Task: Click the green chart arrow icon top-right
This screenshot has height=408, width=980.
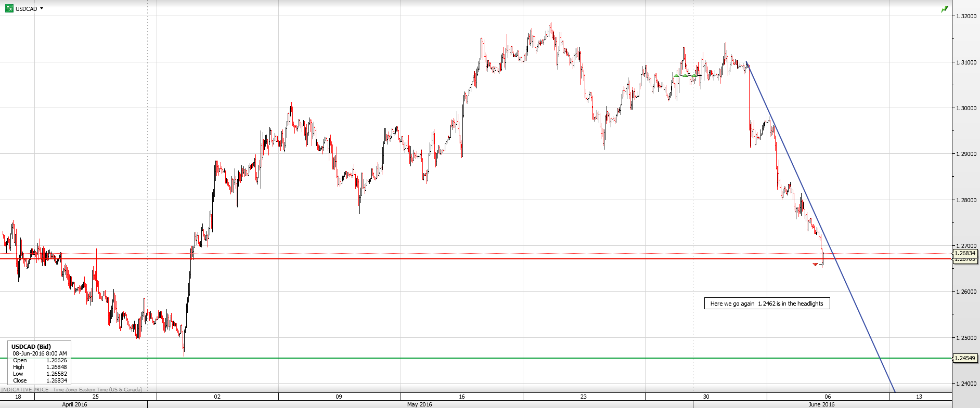Action: click(x=944, y=9)
